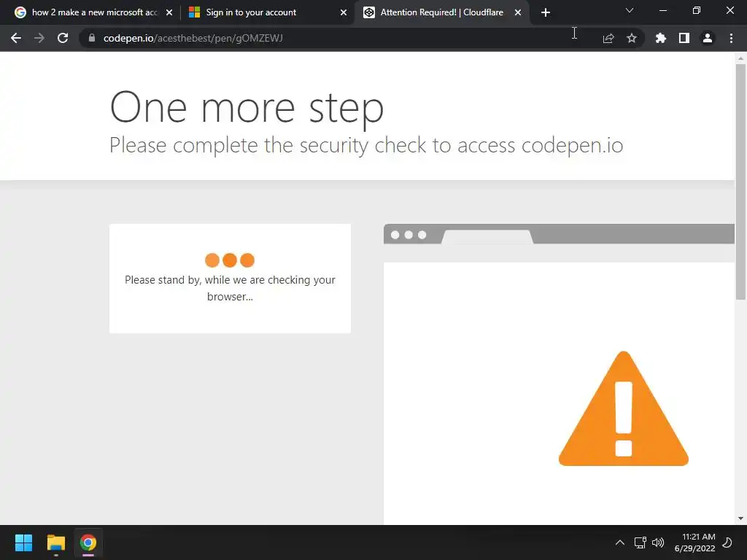Click the moon focus-assist tray icon

coord(728,542)
